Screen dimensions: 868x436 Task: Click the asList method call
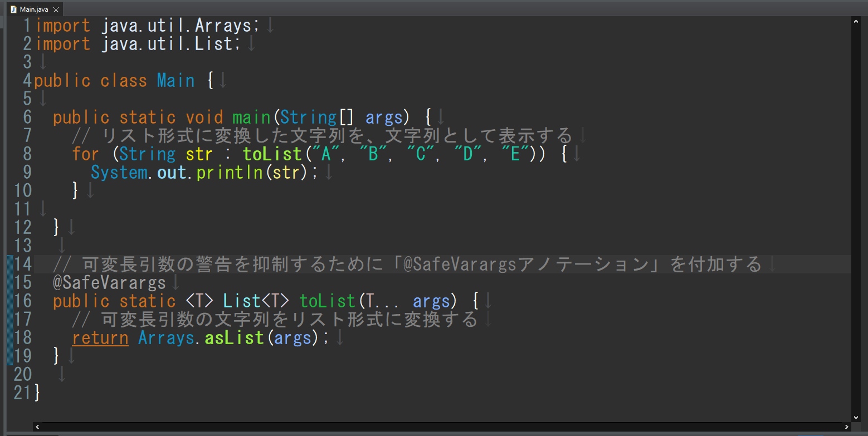(234, 337)
